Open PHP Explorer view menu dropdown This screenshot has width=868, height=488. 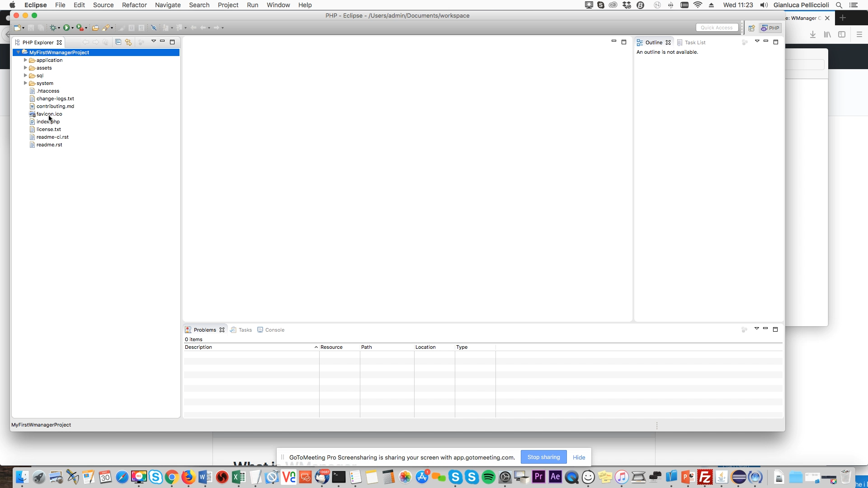coord(153,42)
